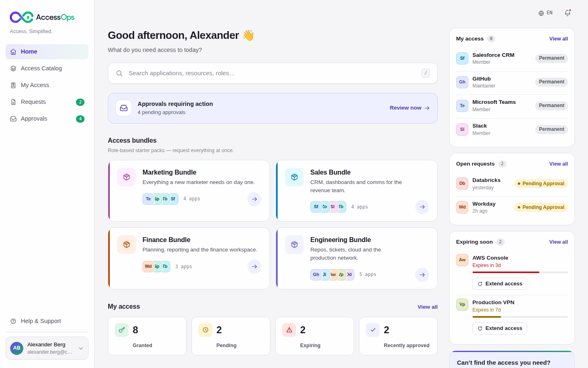Viewport: 588px width, 368px height.
Task: Click Permanent badge for Salesforce CRM
Action: point(552,58)
